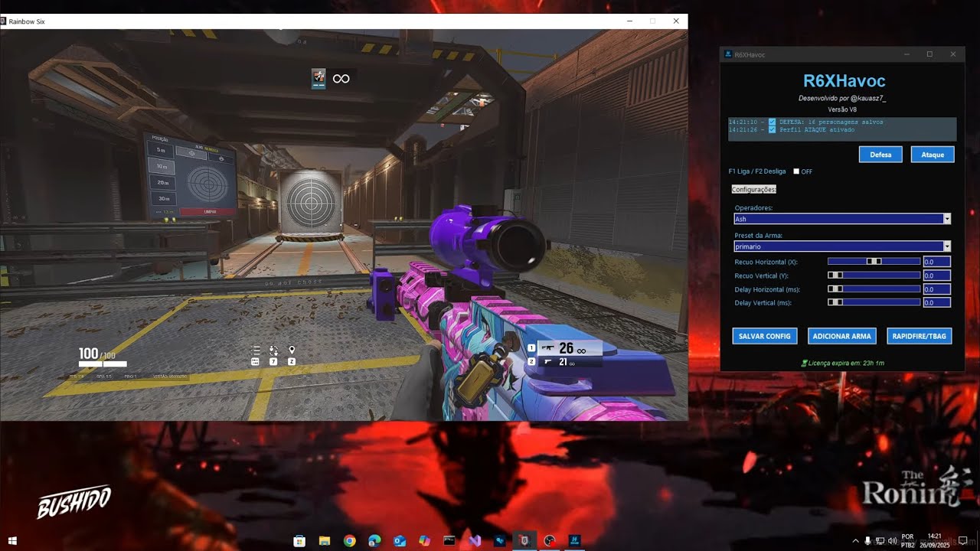Select the 30m distance on range panel
980x551 pixels.
click(162, 198)
